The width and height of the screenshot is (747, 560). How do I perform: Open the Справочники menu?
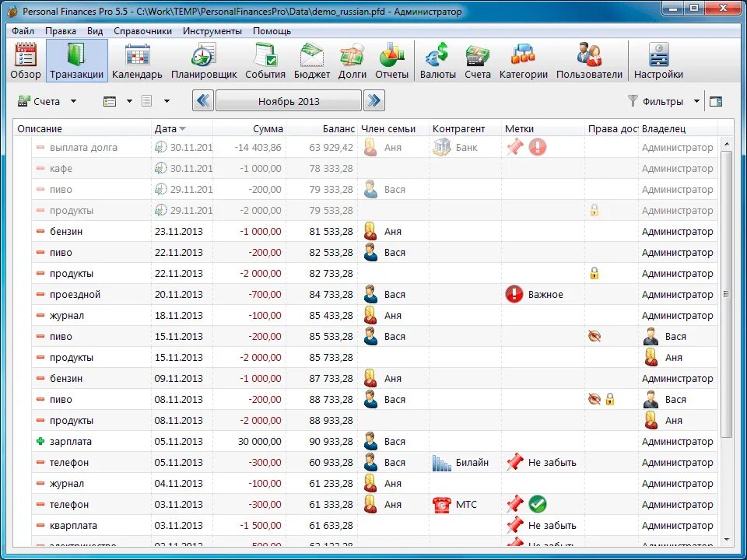coord(142,31)
